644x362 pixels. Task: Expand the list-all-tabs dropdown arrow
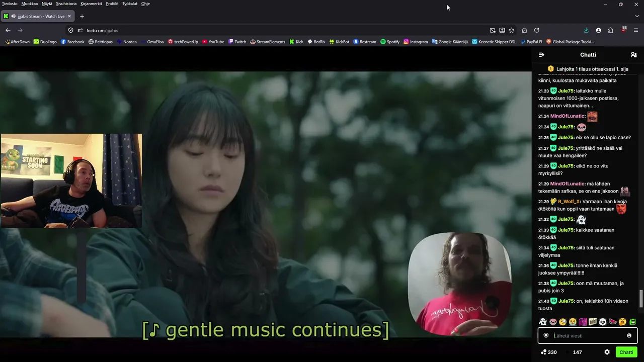637,16
